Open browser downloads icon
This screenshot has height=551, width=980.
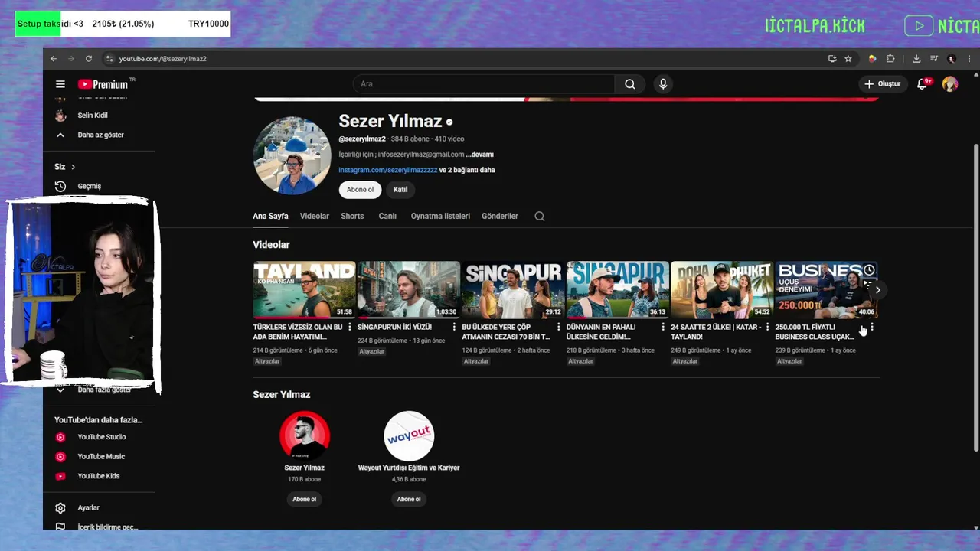[x=916, y=59]
